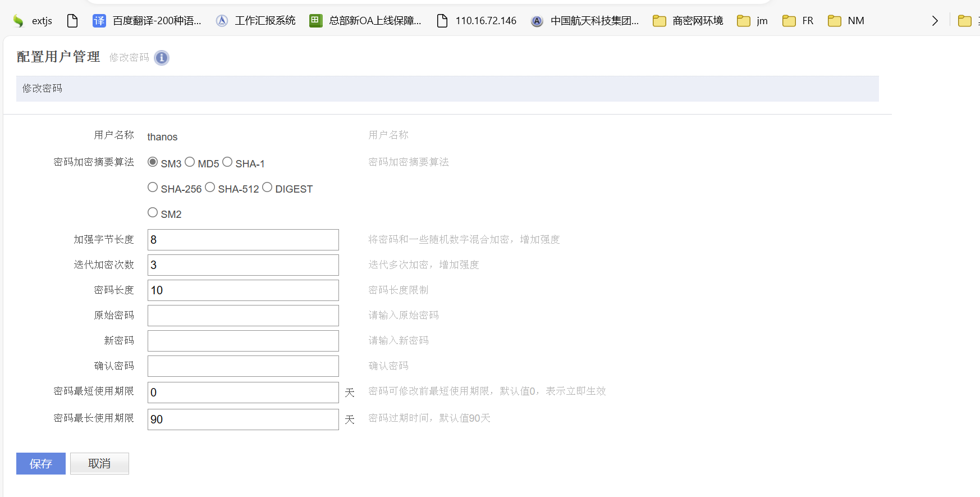This screenshot has height=497, width=980.
Task: Click into the 确认密码 field
Action: 243,366
